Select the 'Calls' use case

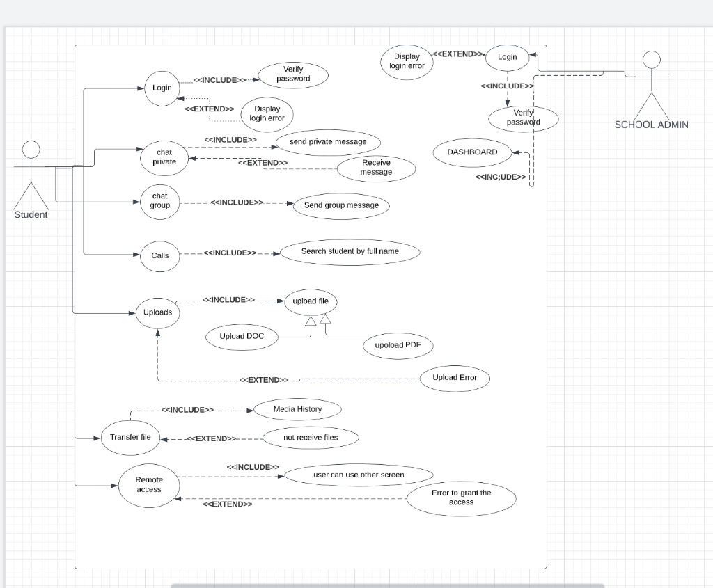point(159,256)
